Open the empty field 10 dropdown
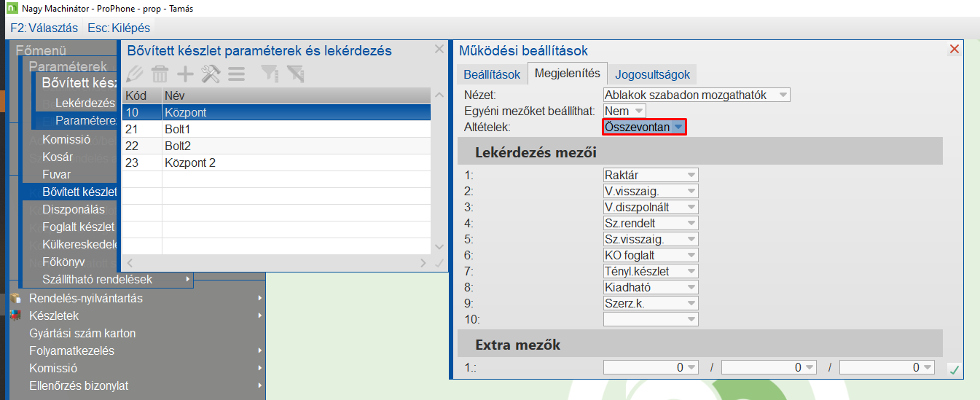 coord(651,319)
